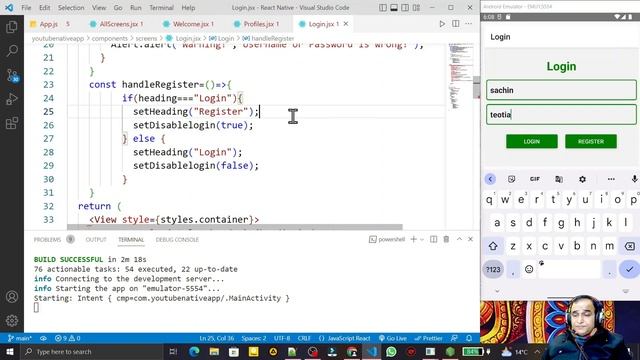Click the components breadcrumb segment
The width and height of the screenshot is (640, 360).
coord(109,38)
